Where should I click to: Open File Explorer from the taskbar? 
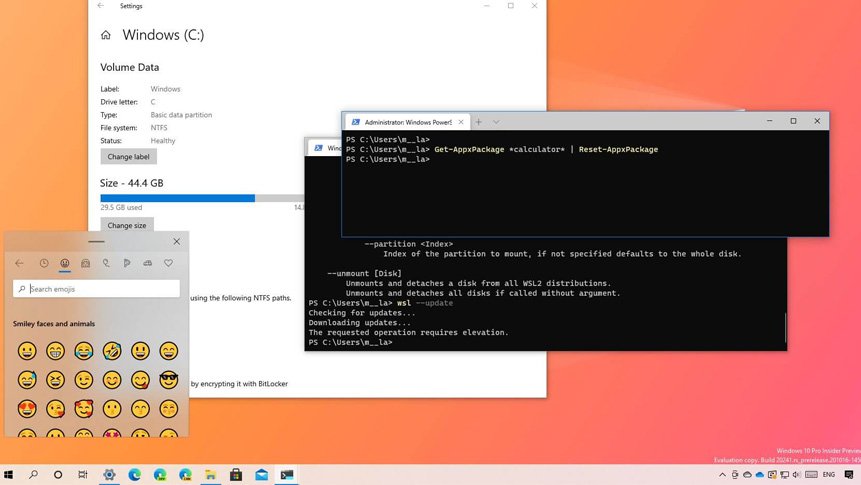coord(211,475)
